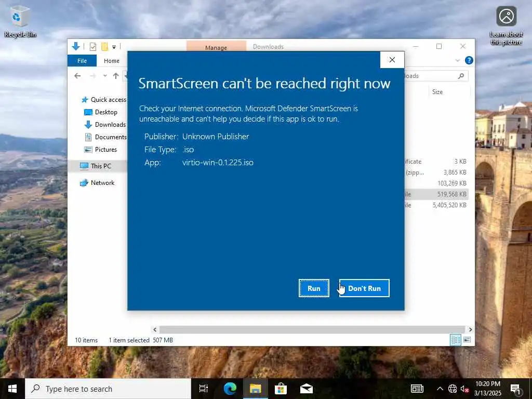The height and width of the screenshot is (399, 532).
Task: Open recent locations dropdown arrow
Action: [105, 76]
